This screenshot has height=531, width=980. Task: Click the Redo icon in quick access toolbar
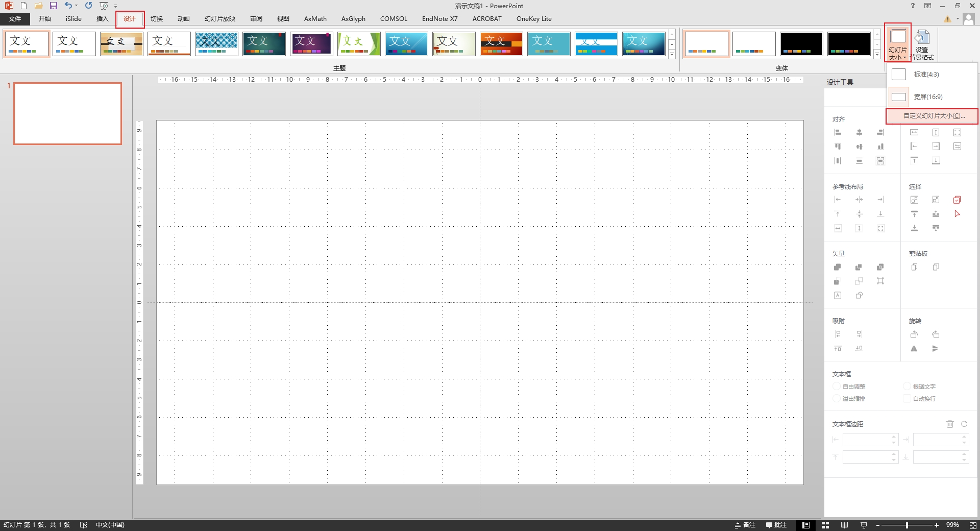coord(89,6)
